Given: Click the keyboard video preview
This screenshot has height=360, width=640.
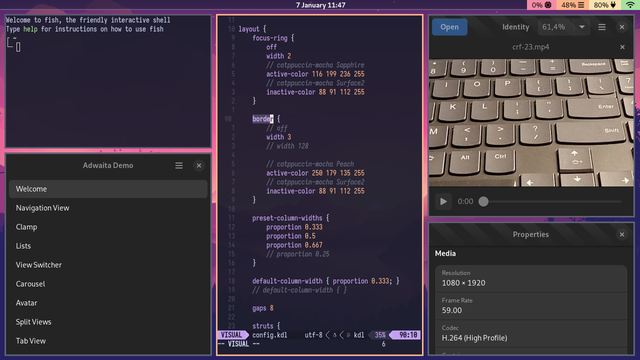Looking at the screenshot, I should [531, 123].
